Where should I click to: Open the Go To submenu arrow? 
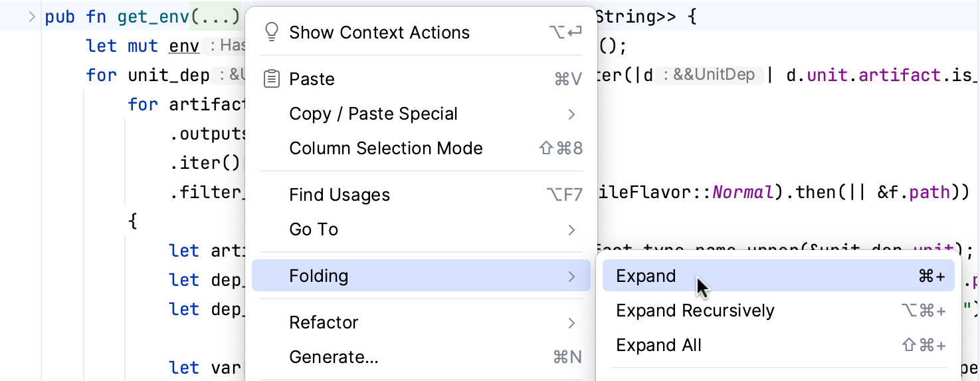coord(571,230)
